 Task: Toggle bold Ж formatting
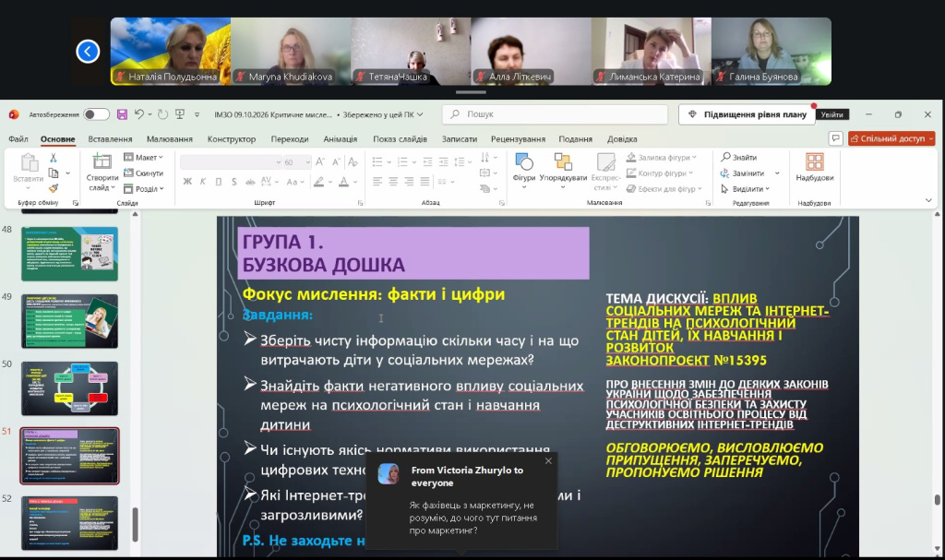click(x=187, y=182)
